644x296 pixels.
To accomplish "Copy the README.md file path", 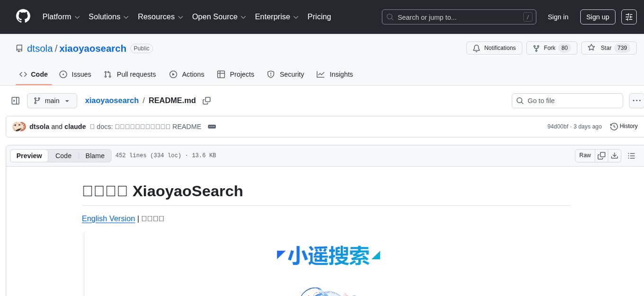I will [206, 101].
